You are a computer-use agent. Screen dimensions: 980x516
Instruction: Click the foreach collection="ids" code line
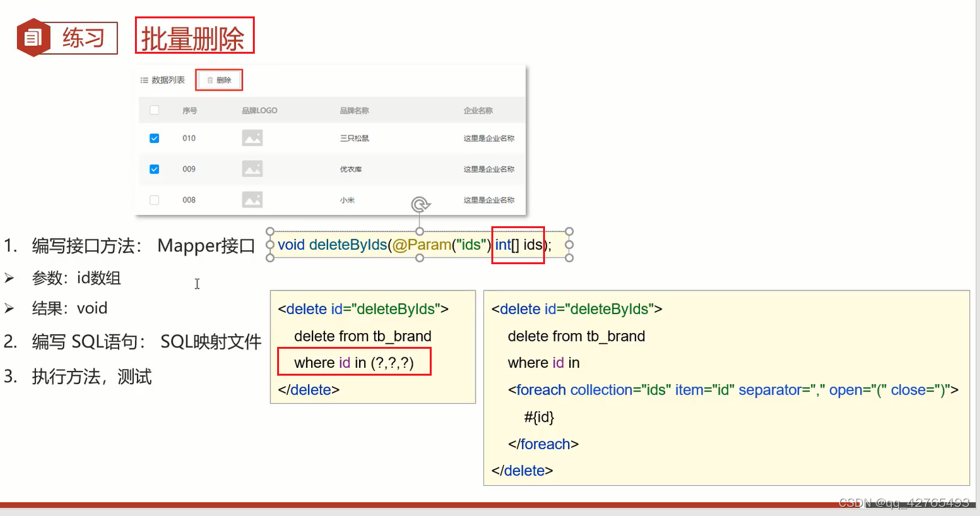point(733,390)
